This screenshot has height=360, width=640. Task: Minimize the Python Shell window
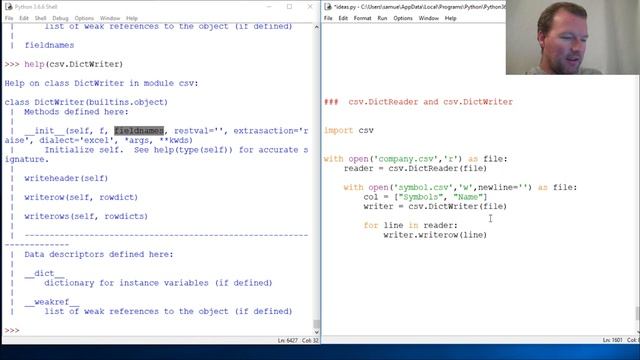269,7
